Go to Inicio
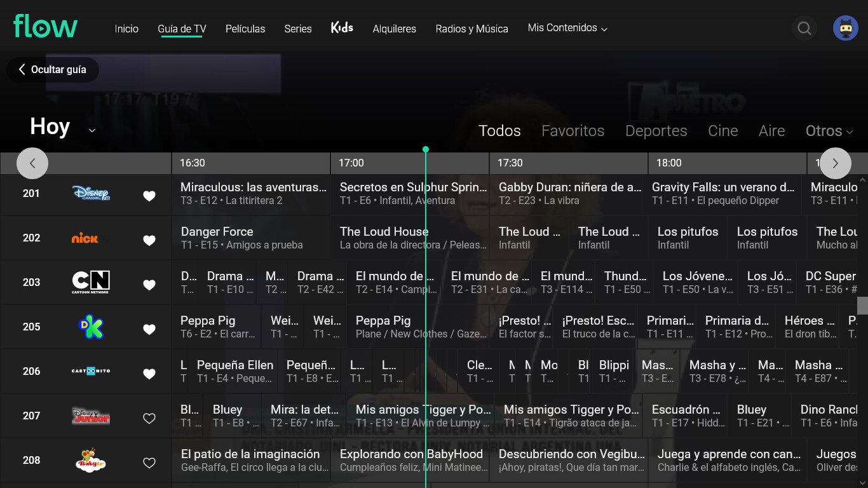868x488 pixels. [126, 29]
